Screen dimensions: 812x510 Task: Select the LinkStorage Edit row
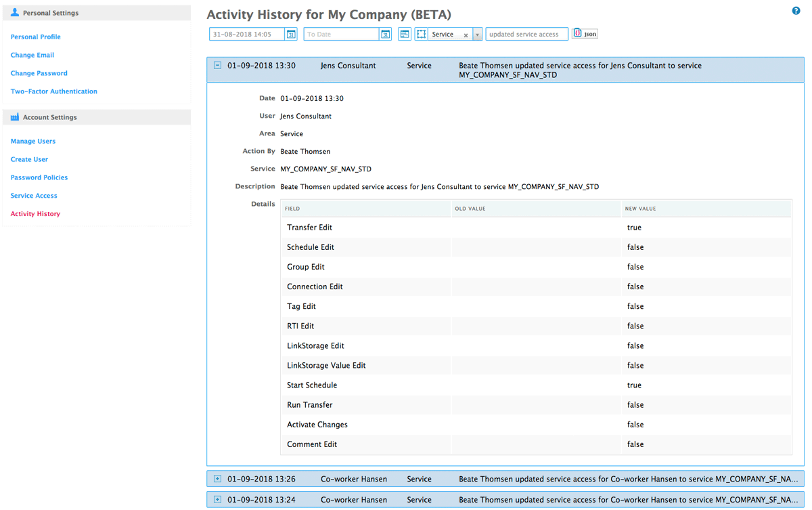click(537, 345)
